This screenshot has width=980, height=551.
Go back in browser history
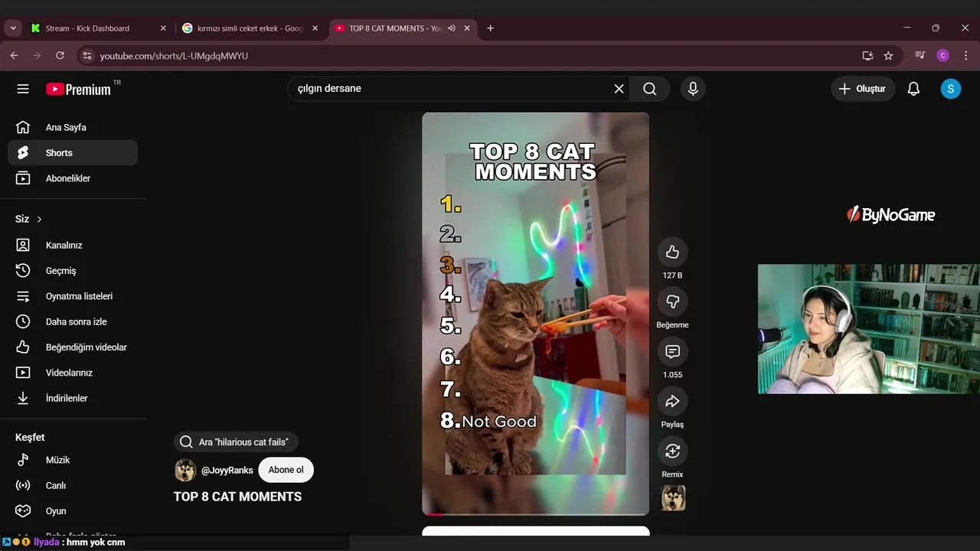pyautogui.click(x=14, y=56)
